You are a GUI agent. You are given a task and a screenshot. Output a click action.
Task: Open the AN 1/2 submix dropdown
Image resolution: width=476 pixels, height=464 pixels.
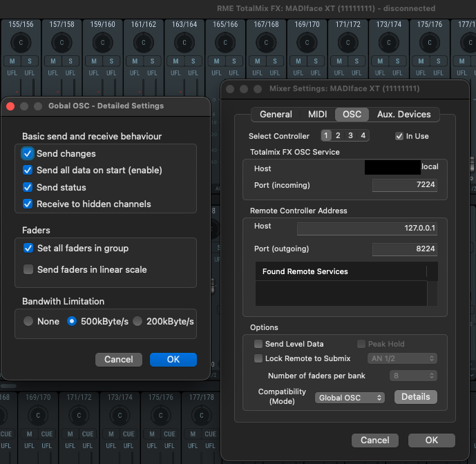(x=402, y=358)
